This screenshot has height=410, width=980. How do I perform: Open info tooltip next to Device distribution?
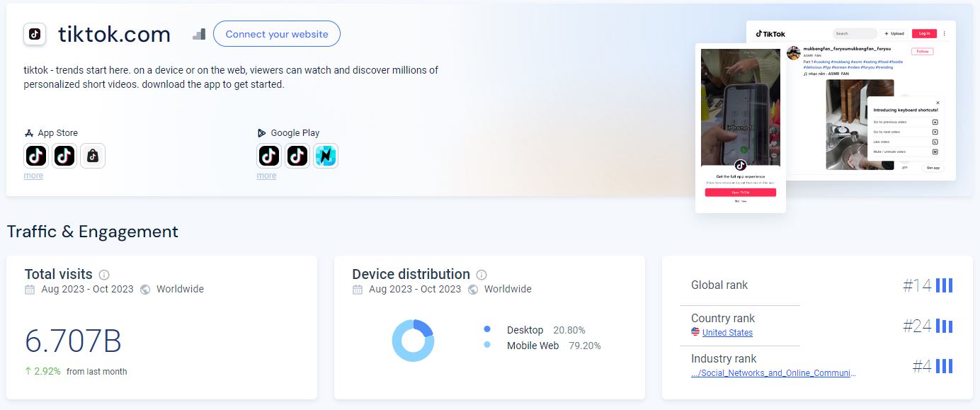click(x=482, y=275)
